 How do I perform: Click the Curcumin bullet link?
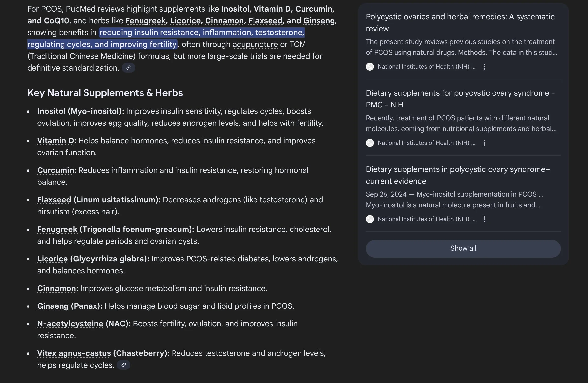point(56,170)
